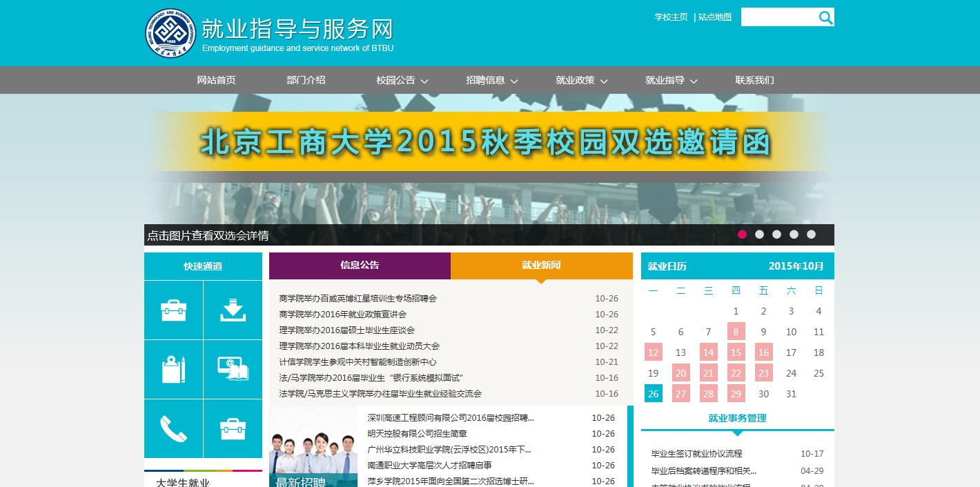
Task: Select the last banner carousel dot
Action: (x=811, y=235)
